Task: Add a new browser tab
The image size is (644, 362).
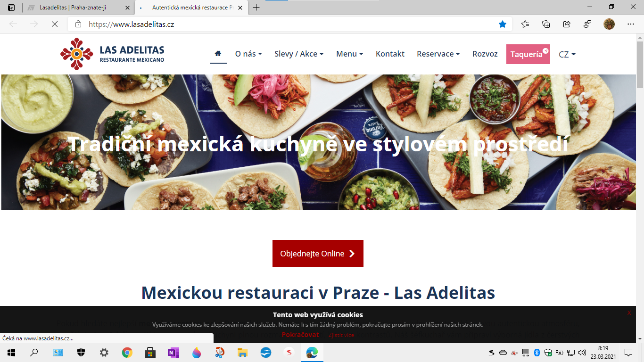Action: coord(256,8)
